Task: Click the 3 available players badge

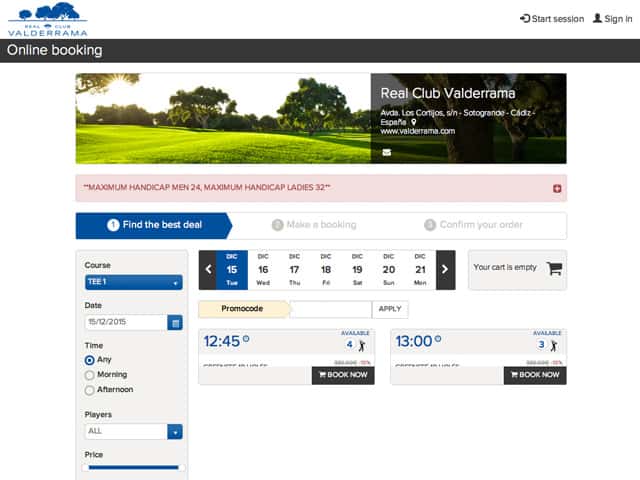Action: (541, 344)
